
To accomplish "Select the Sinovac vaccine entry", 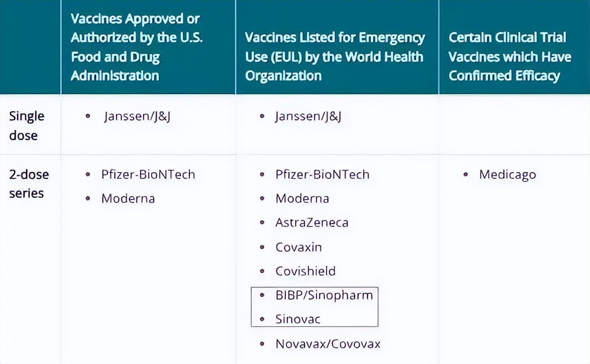I will [x=298, y=319].
